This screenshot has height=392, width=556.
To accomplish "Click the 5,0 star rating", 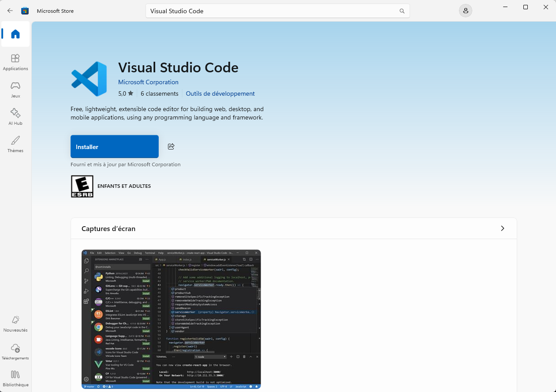I will (x=126, y=93).
